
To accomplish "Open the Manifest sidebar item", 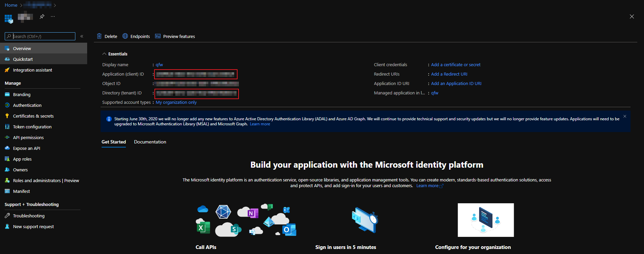I will click(x=21, y=191).
